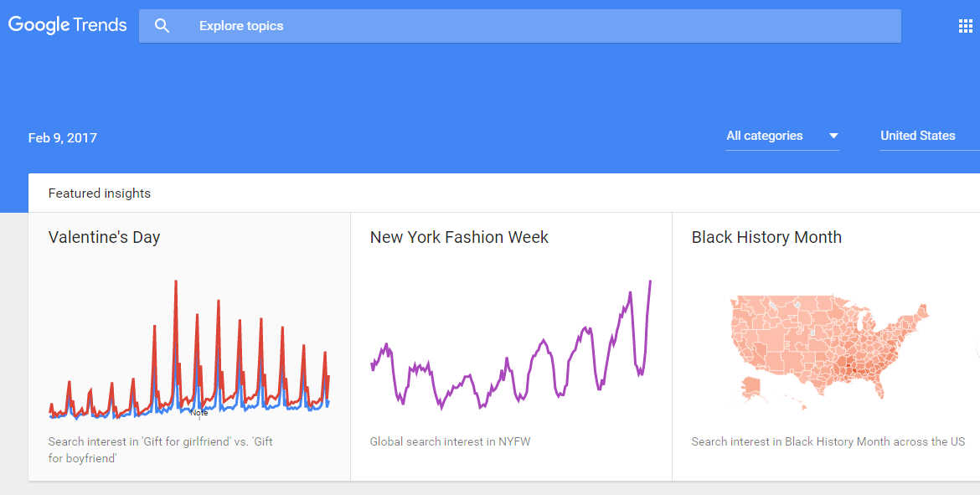Click the Valentine's Day red-blue line chart
This screenshot has height=495, width=980.
click(x=189, y=348)
